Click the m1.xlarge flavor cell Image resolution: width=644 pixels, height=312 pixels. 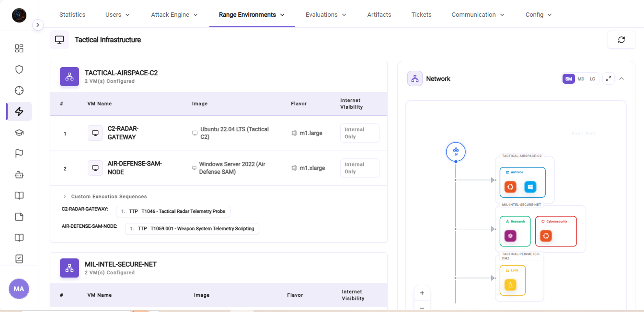point(308,168)
